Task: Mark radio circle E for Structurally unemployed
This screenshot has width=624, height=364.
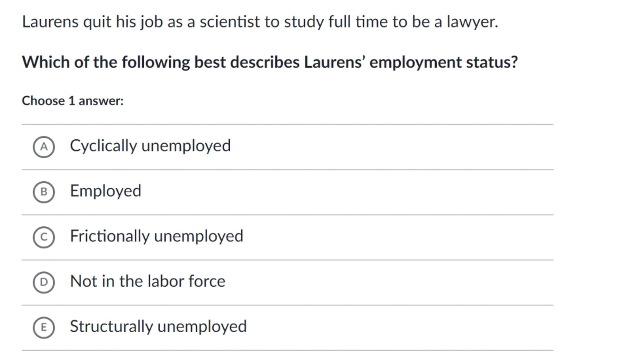Action: [x=44, y=327]
